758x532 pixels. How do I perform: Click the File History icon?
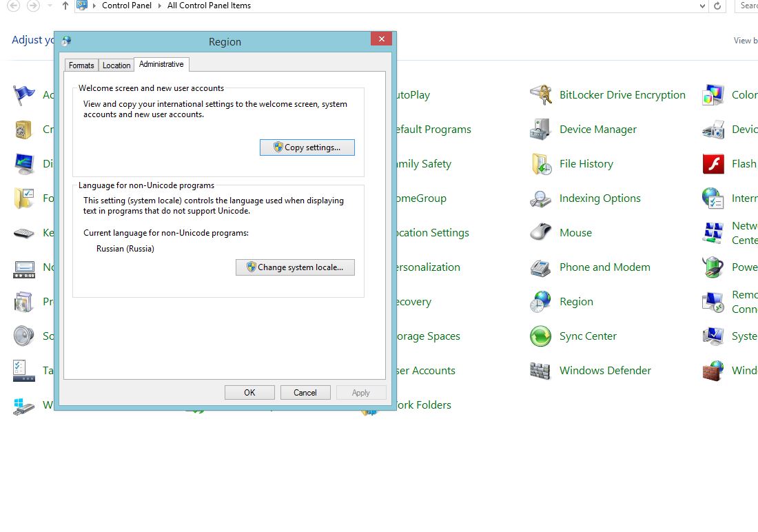coord(540,164)
